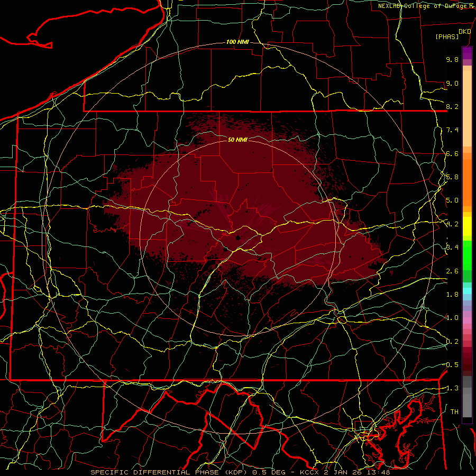476x476 pixels.
Task: Click the pink color bar segment
Action: click(x=467, y=321)
